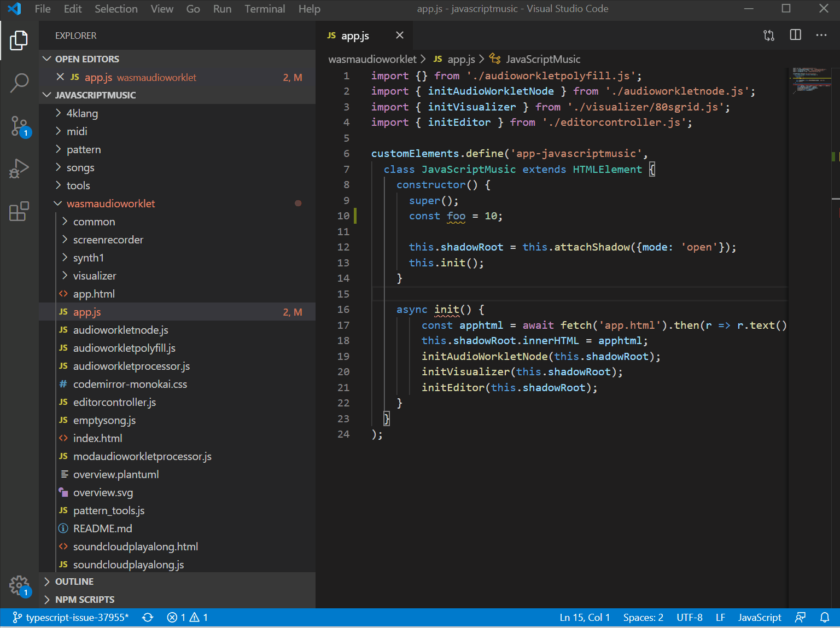
Task: Open the editor More Actions menu
Action: [821, 35]
